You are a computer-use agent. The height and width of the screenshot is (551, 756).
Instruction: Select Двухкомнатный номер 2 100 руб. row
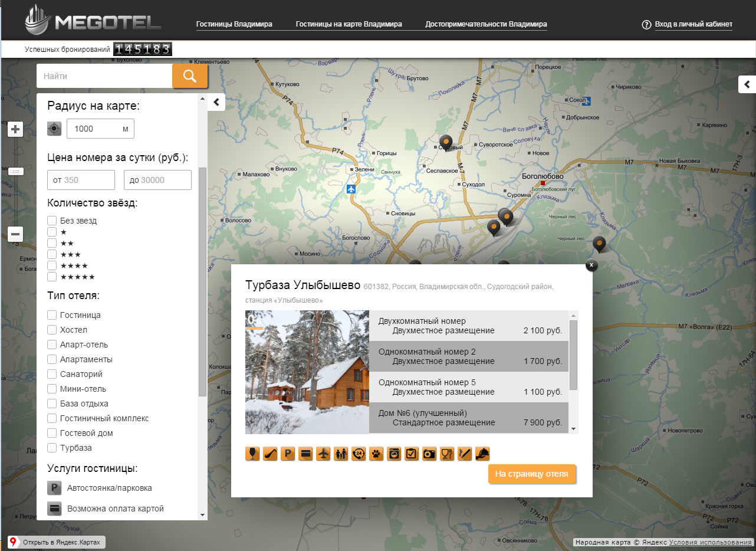point(469,326)
